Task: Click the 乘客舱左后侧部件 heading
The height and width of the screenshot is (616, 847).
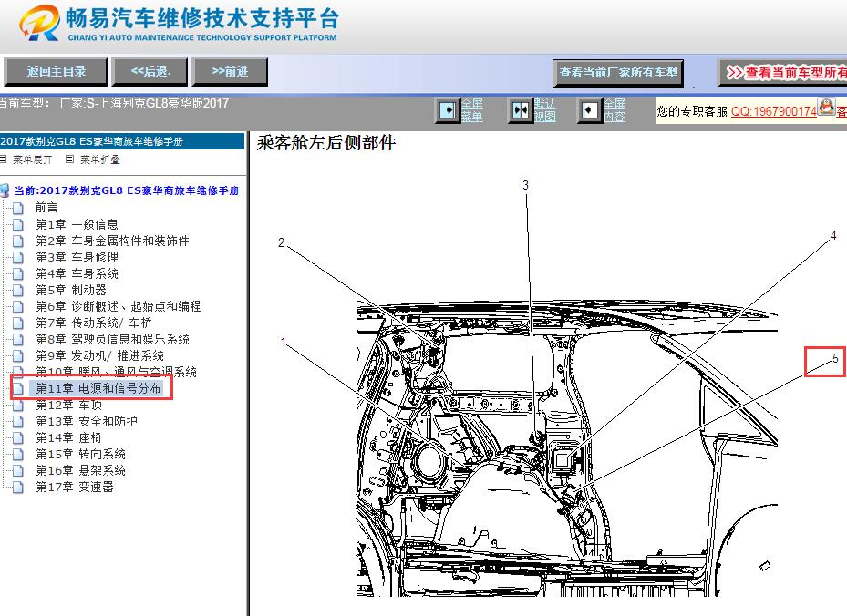Action: click(x=326, y=142)
